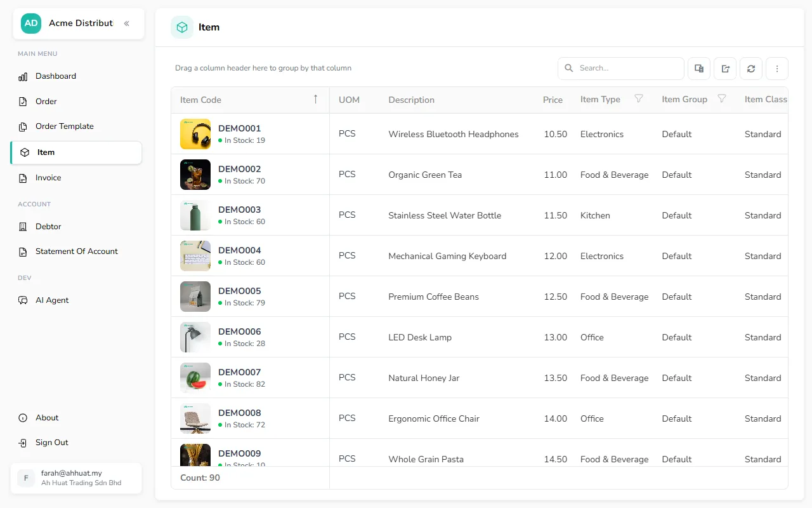The height and width of the screenshot is (508, 812).
Task: Sort by Price column header
Action: pyautogui.click(x=553, y=100)
